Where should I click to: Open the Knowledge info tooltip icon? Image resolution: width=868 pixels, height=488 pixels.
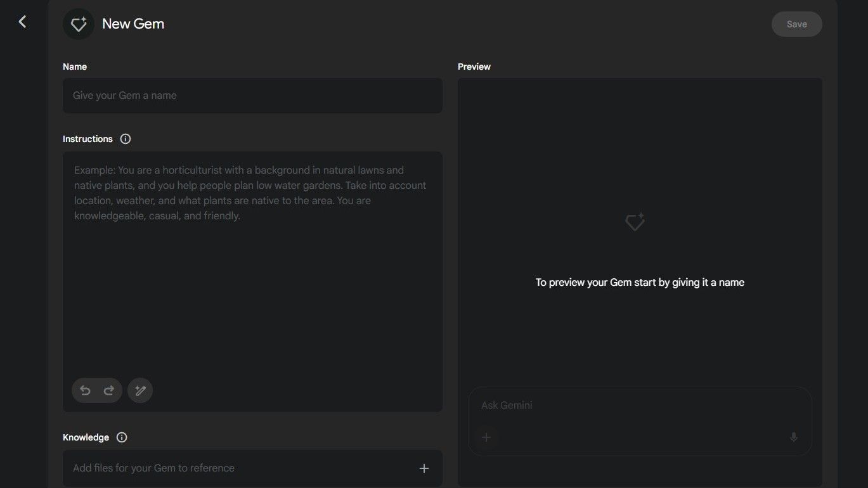pos(122,437)
